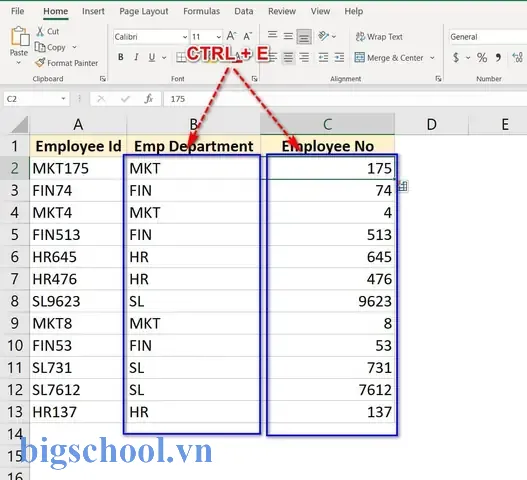Click Align Right icon
The image size is (527, 480).
(304, 57)
